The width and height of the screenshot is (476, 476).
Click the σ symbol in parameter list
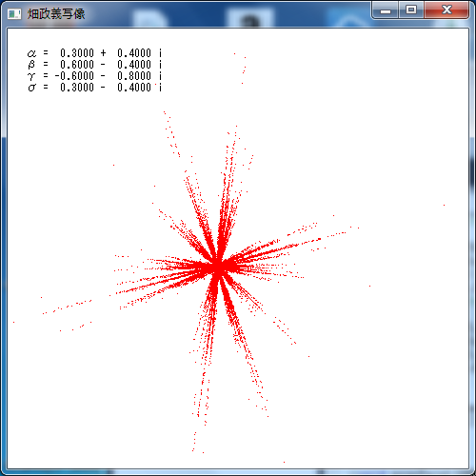click(31, 88)
